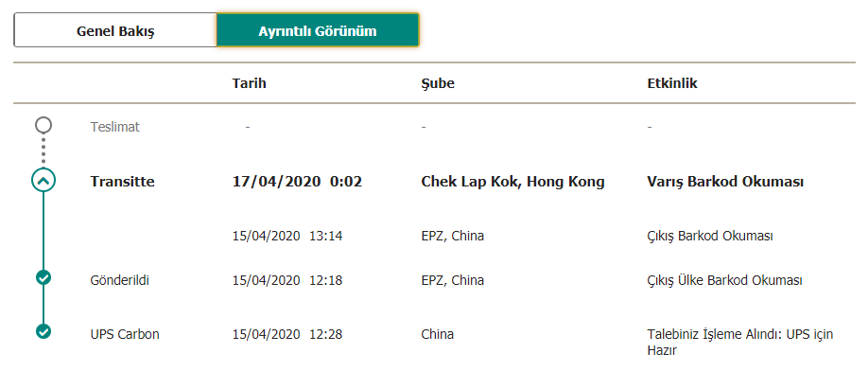Click the Etkinlik column header

pyautogui.click(x=672, y=83)
